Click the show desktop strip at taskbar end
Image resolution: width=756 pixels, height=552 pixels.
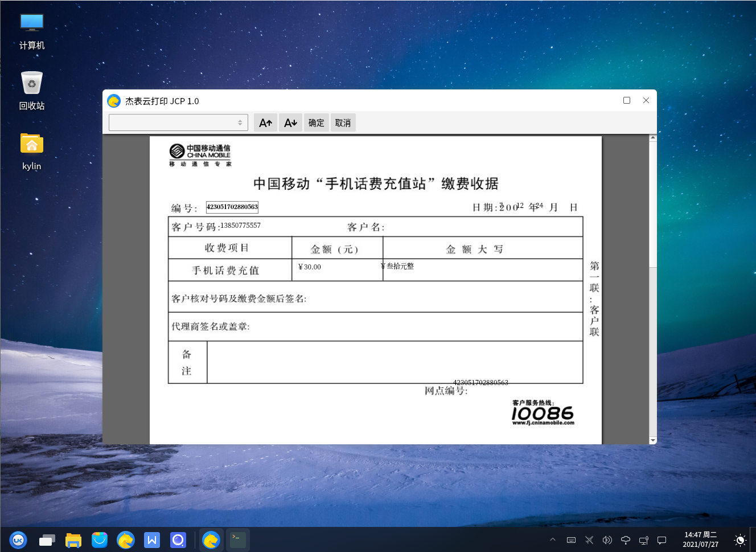coord(753,539)
